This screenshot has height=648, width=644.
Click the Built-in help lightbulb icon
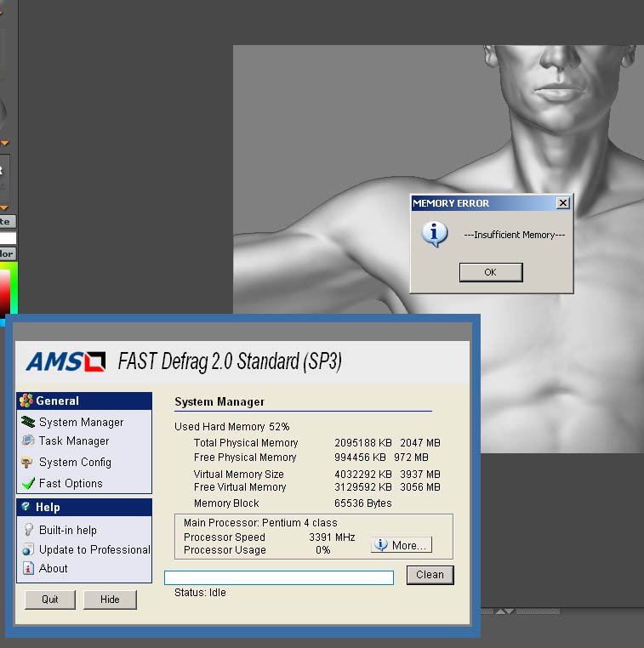[29, 530]
